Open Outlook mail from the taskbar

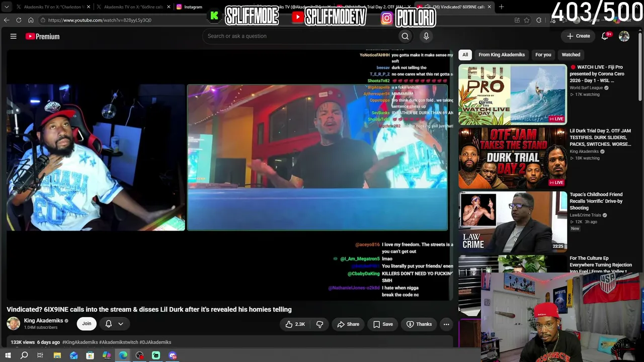(x=74, y=355)
